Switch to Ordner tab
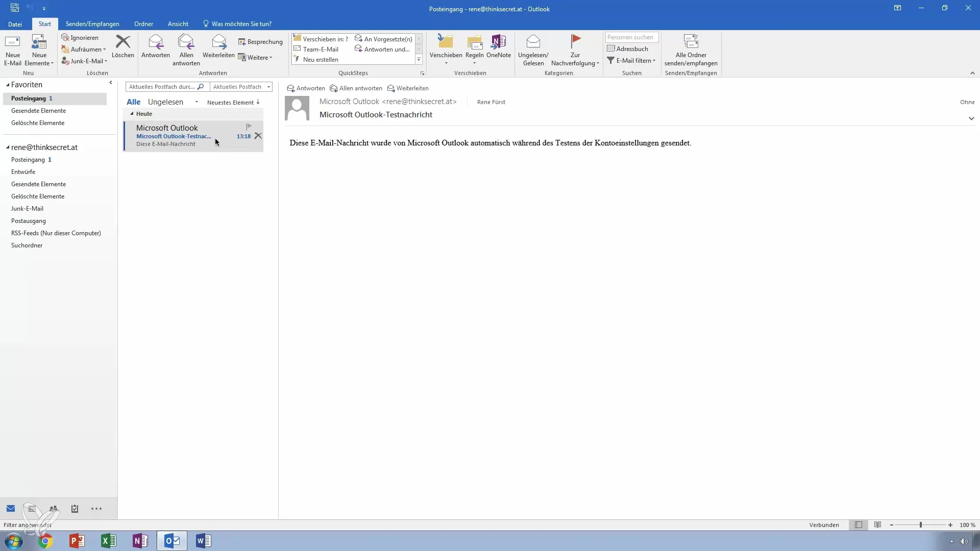Image resolution: width=980 pixels, height=551 pixels. click(x=143, y=24)
